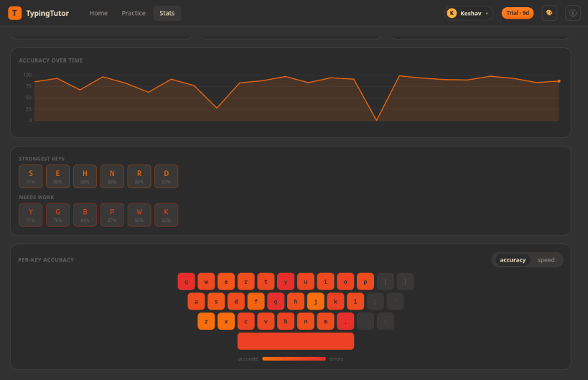588x380 pixels.
Task: Select the Stats tab
Action: click(167, 13)
